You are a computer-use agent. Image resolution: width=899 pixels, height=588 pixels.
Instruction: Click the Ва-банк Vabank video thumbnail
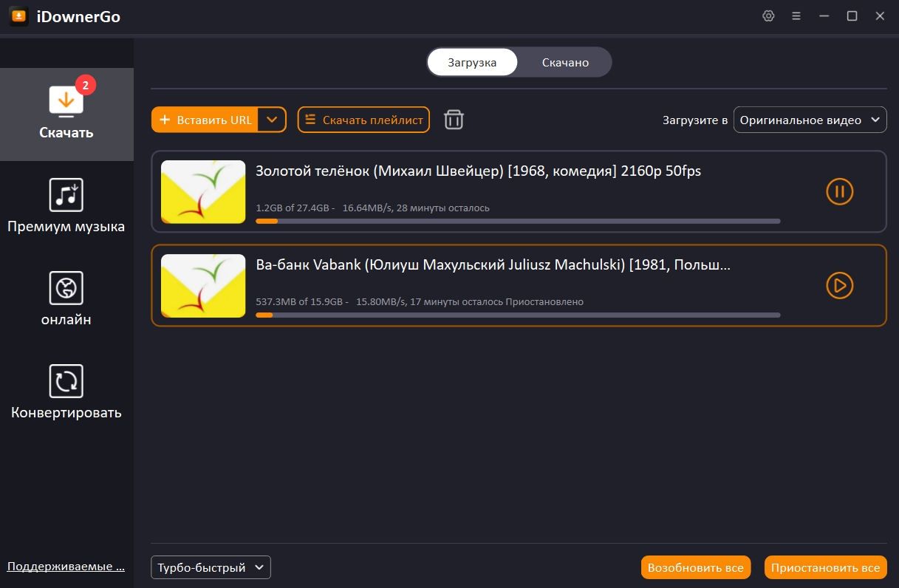203,286
